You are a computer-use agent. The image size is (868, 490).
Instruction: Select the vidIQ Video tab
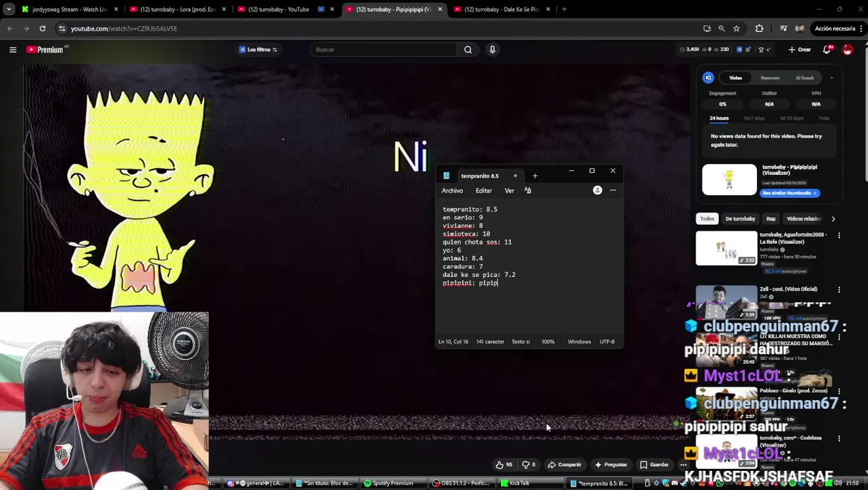[735, 78]
